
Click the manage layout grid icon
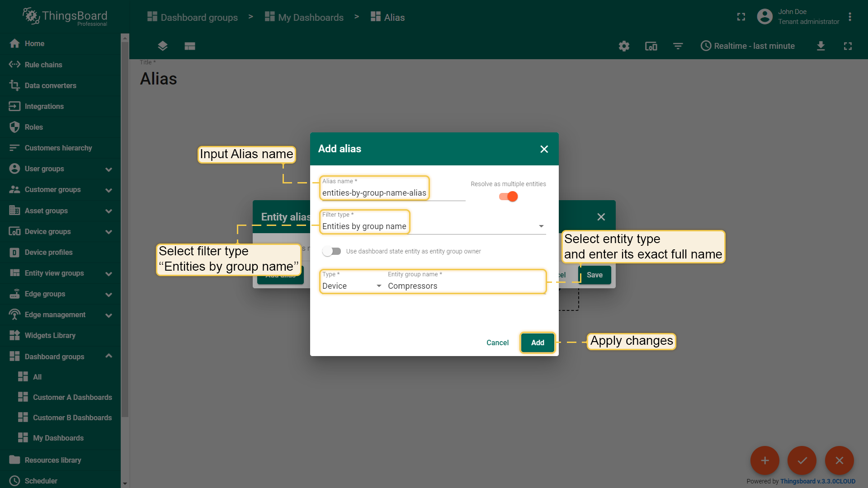(x=190, y=46)
